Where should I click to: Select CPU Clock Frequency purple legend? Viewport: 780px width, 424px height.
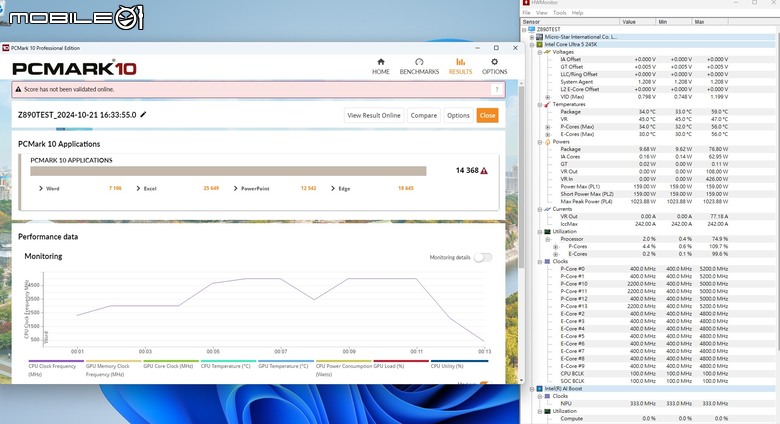tap(56, 369)
